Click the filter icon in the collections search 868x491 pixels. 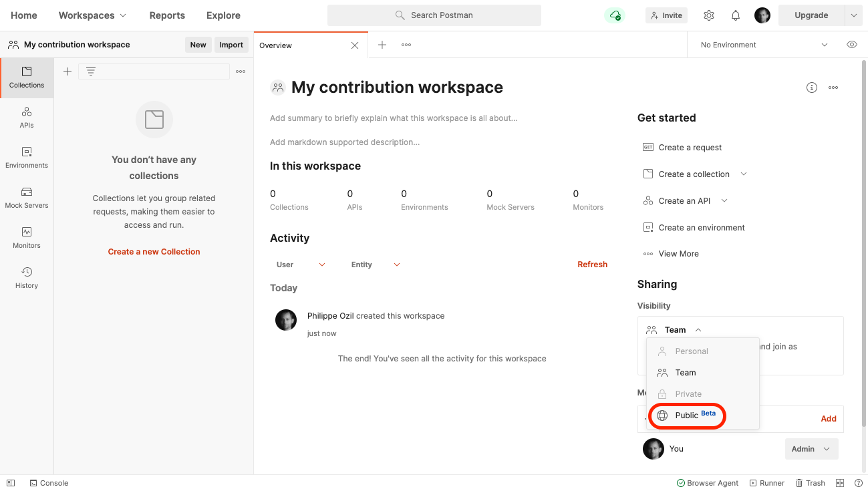click(91, 71)
